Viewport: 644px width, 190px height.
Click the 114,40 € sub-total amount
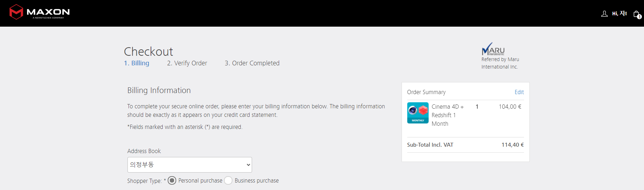point(512,145)
